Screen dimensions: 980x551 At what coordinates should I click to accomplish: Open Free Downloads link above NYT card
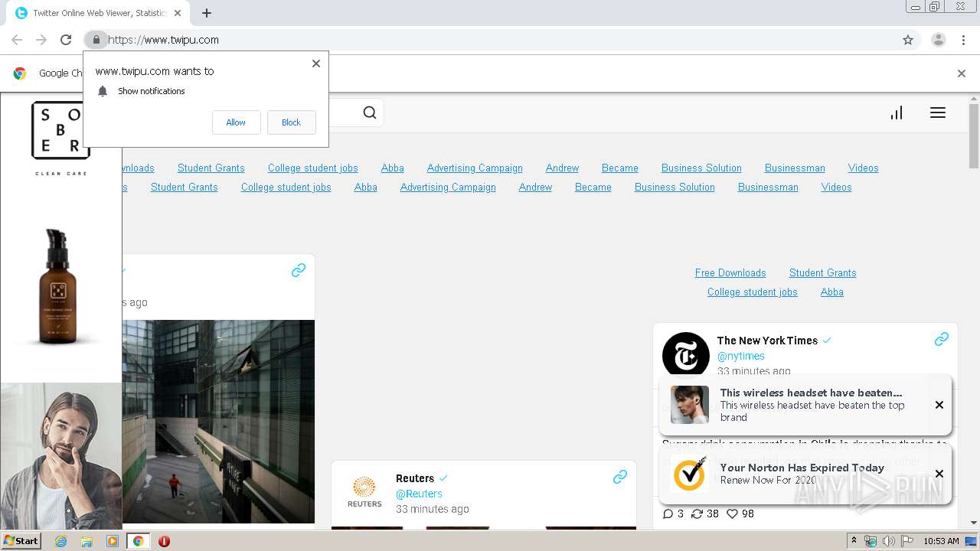730,272
